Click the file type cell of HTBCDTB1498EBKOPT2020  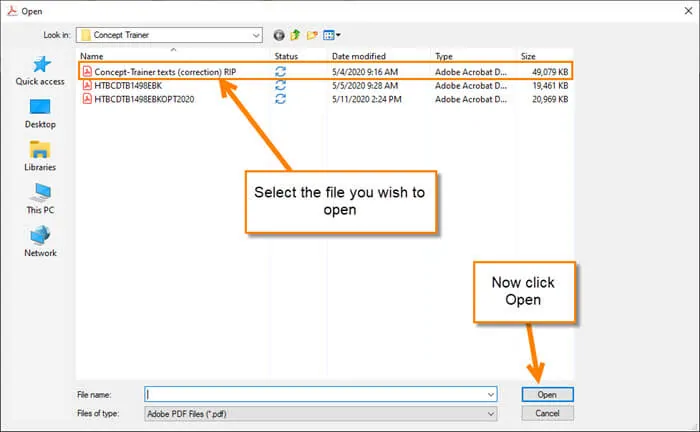pyautogui.click(x=471, y=100)
